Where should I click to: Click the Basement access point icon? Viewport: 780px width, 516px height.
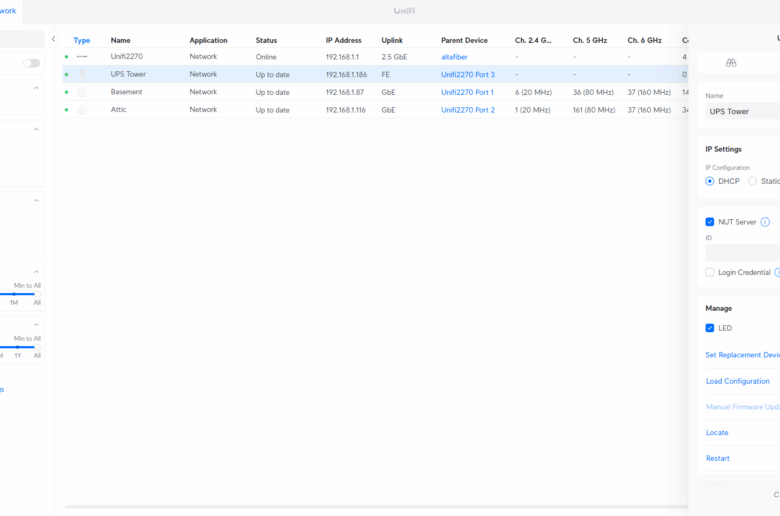pyautogui.click(x=82, y=92)
